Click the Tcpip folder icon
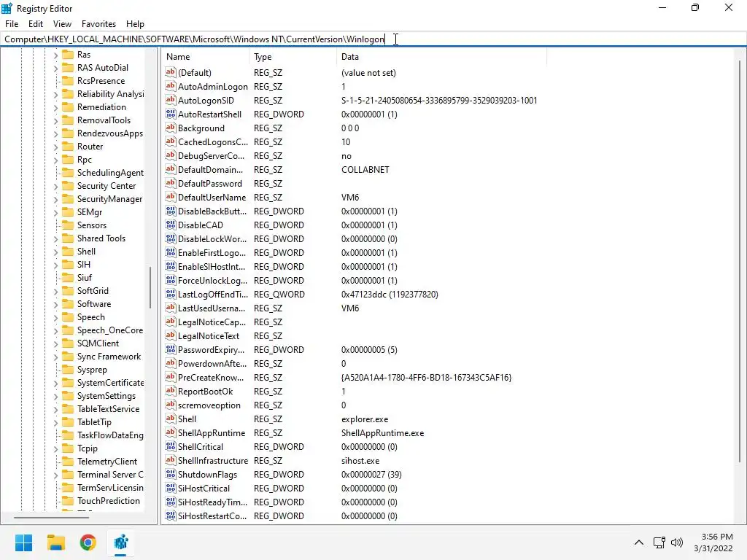 point(68,448)
